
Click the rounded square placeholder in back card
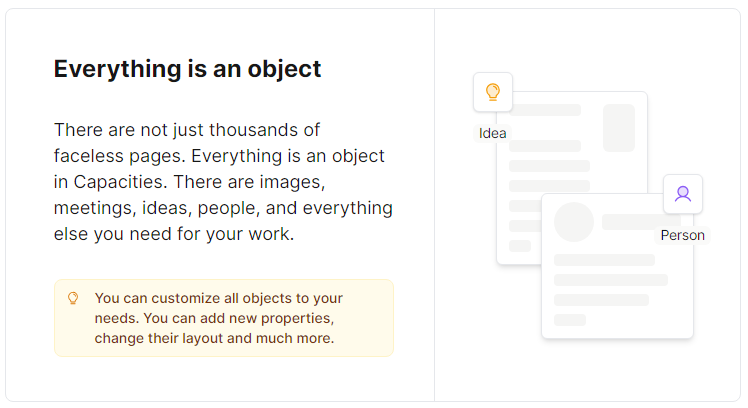pos(619,128)
